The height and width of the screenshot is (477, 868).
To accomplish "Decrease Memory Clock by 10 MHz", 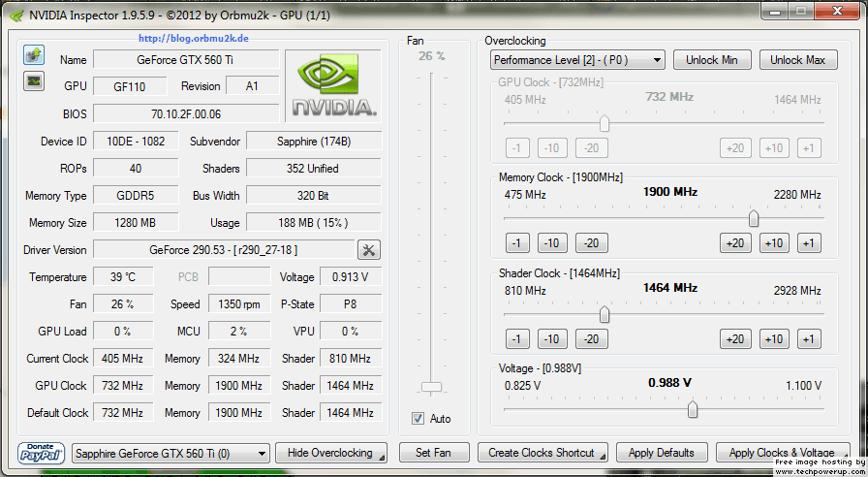I will [x=552, y=243].
